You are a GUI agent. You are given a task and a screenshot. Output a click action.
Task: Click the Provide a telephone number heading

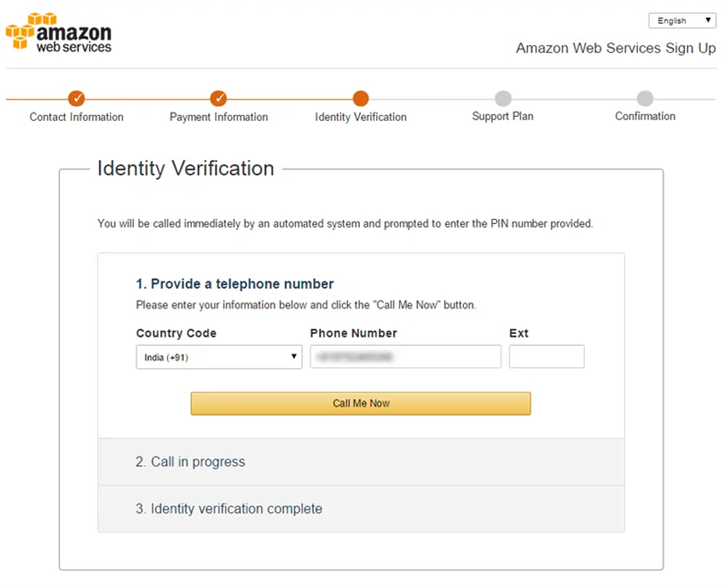point(235,283)
